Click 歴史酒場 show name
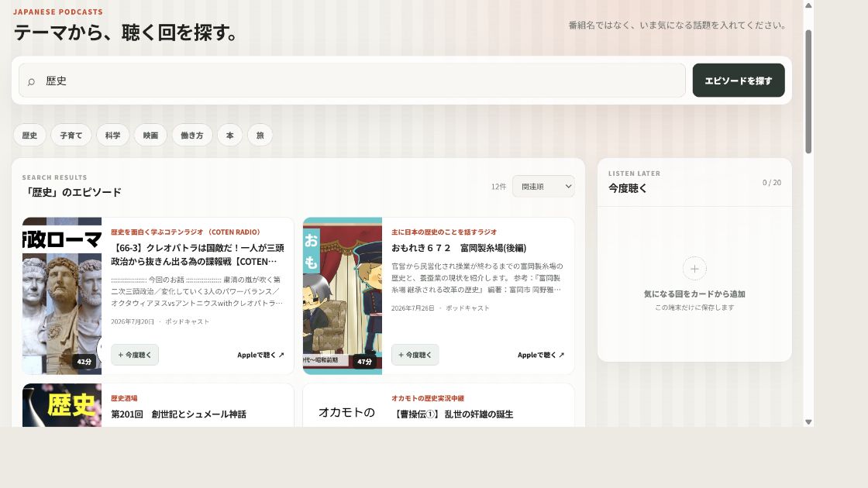The height and width of the screenshot is (488, 868). click(x=124, y=398)
